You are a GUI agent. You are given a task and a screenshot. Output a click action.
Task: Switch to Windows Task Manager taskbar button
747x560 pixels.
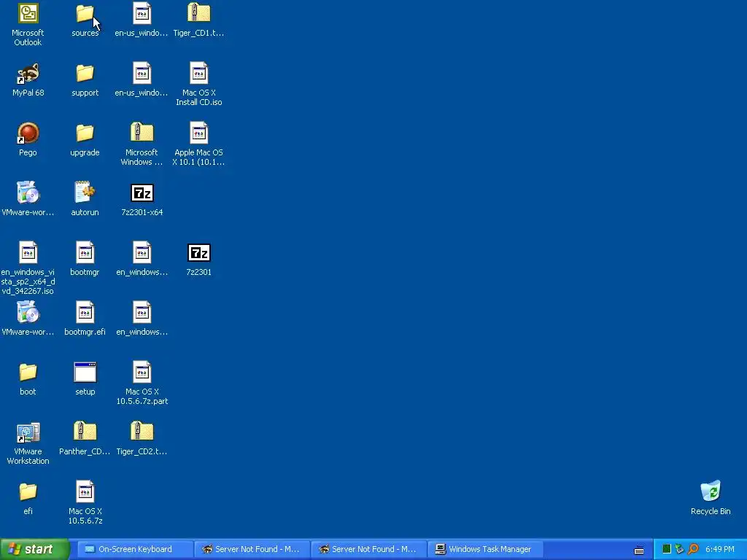pos(485,549)
